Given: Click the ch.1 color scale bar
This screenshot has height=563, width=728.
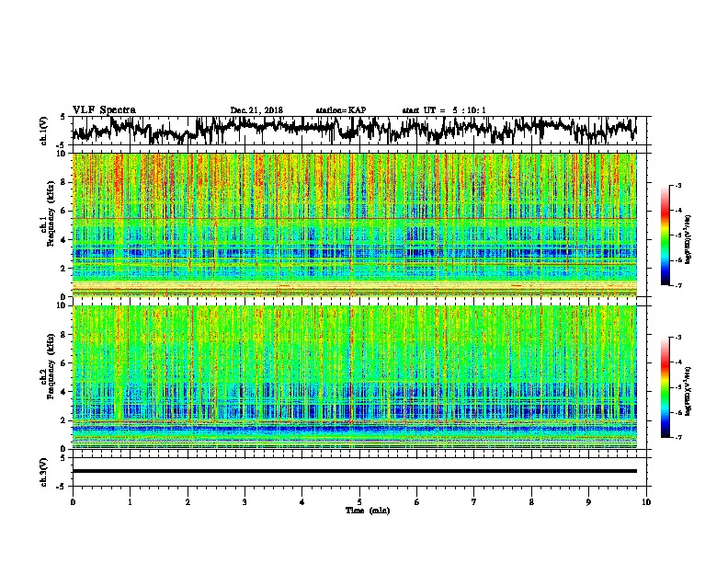Looking at the screenshot, I should click(x=665, y=236).
